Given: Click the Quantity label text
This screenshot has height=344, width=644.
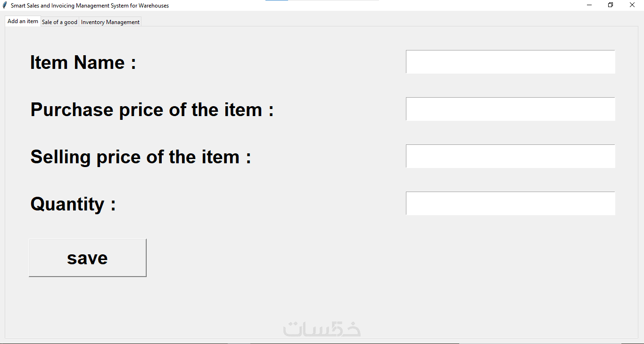Looking at the screenshot, I should coord(73,204).
